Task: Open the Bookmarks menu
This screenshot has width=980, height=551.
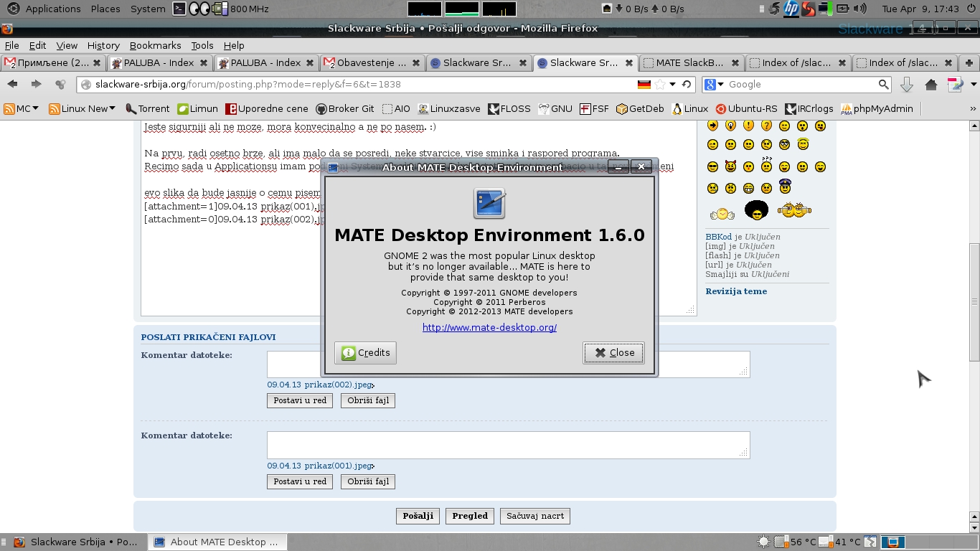Action: [x=155, y=45]
